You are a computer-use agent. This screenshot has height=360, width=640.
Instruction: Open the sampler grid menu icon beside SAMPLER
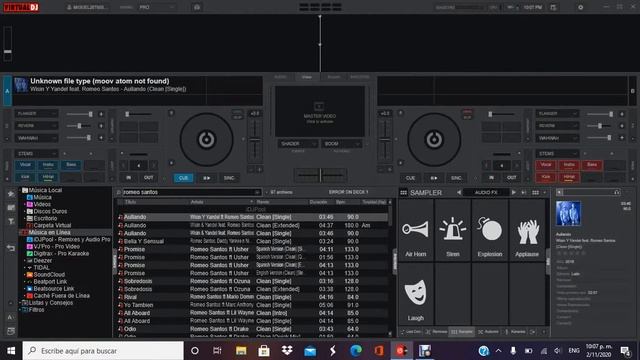(403, 192)
